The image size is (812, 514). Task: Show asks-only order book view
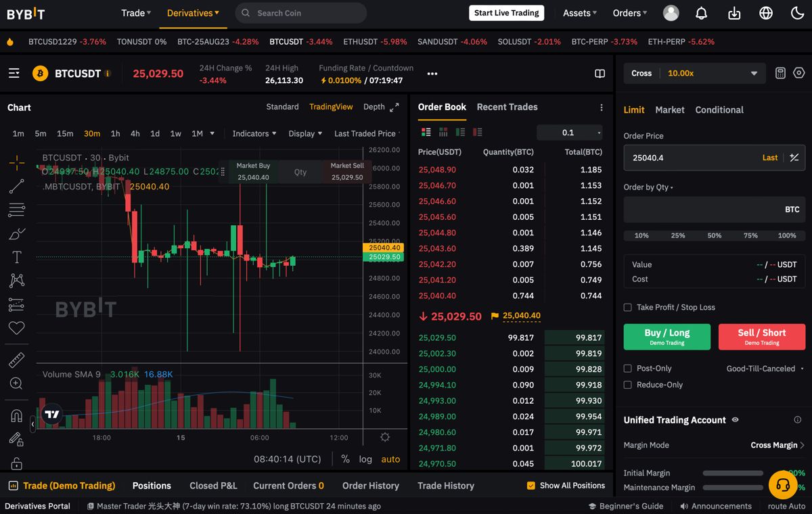point(478,133)
